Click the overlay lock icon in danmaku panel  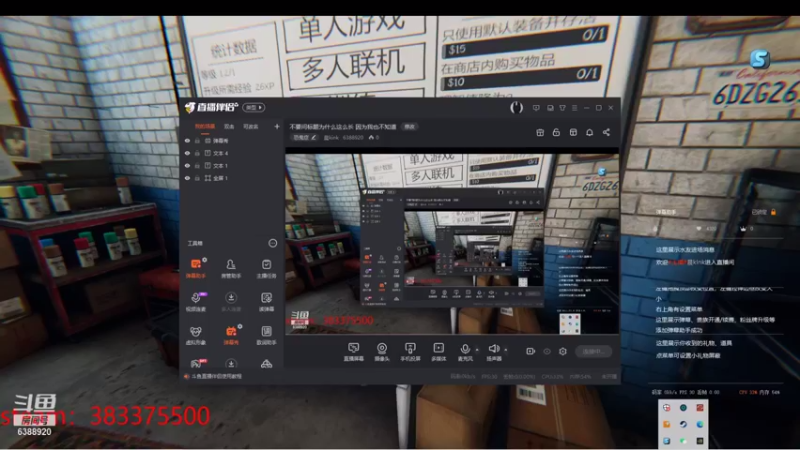tap(773, 212)
